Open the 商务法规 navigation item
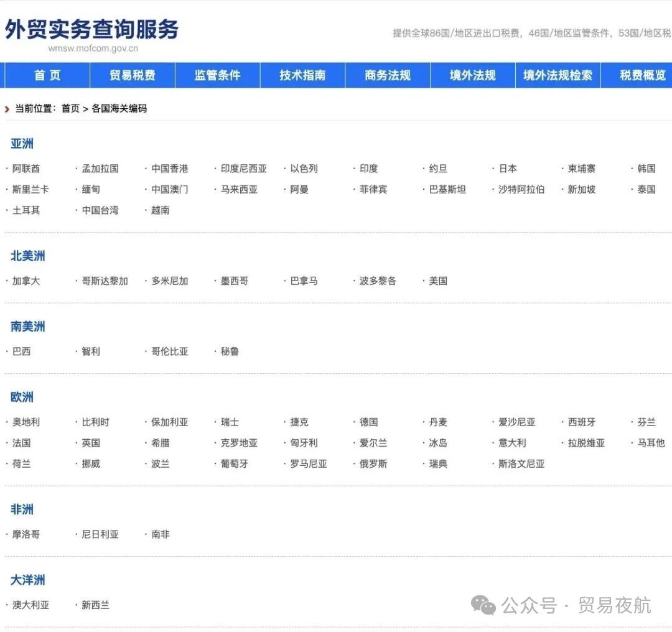The image size is (672, 632). (387, 75)
